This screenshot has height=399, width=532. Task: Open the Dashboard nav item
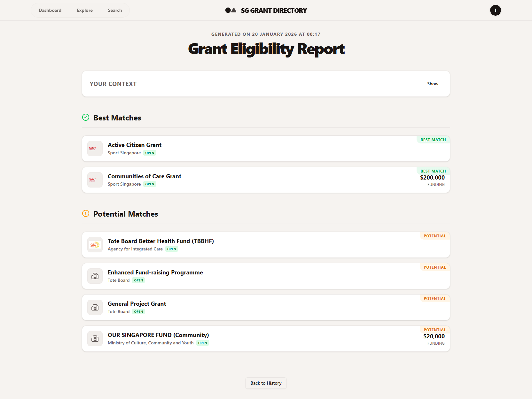(x=50, y=10)
